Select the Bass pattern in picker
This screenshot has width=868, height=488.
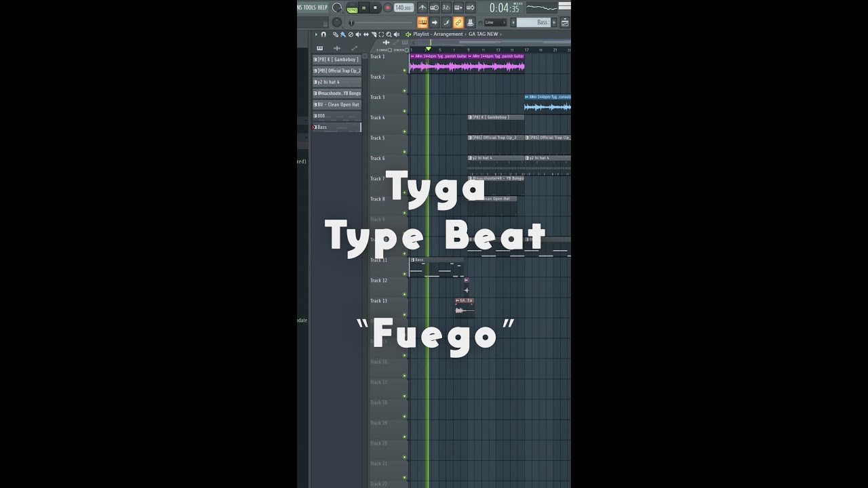[x=336, y=127]
